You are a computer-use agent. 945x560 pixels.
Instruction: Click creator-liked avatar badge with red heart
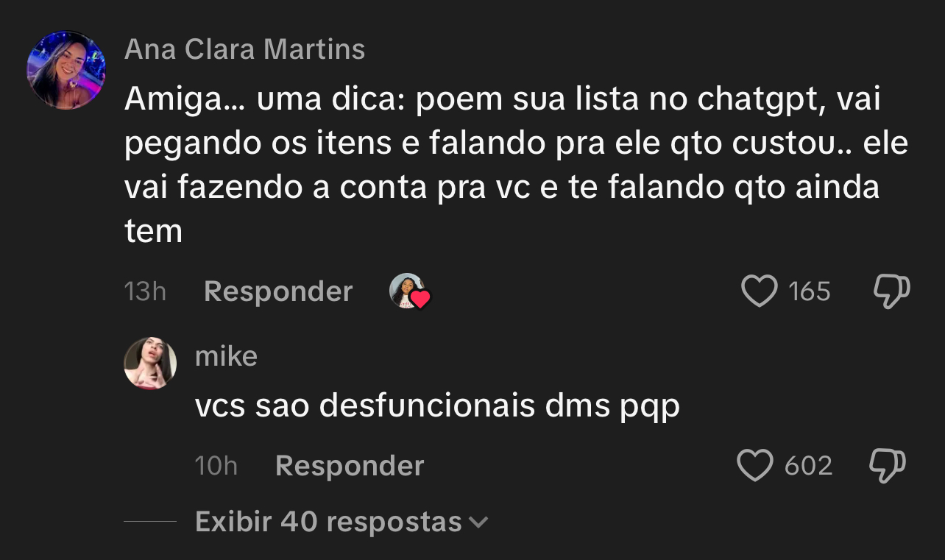click(x=408, y=291)
